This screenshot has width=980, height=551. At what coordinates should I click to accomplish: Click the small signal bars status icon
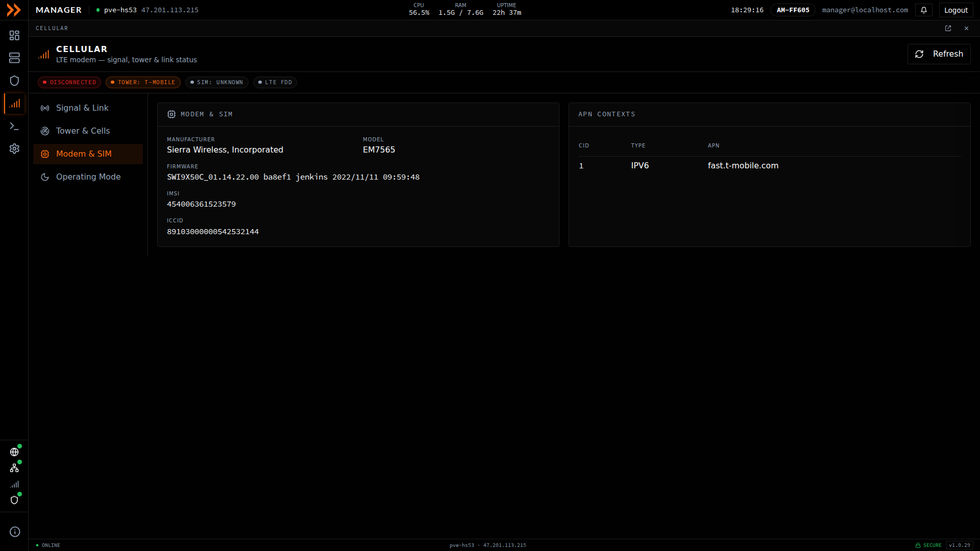click(x=14, y=484)
